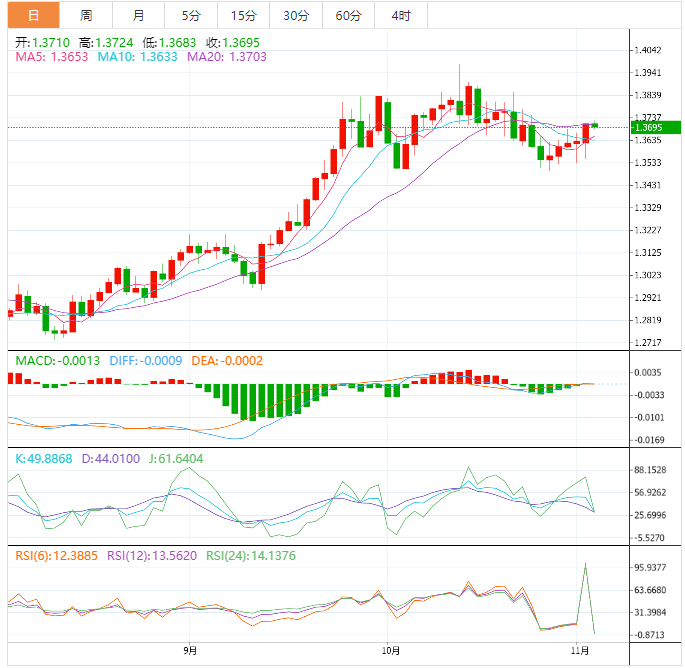
Task: Switch to the 周 (weekly) tab
Action: 86,15
